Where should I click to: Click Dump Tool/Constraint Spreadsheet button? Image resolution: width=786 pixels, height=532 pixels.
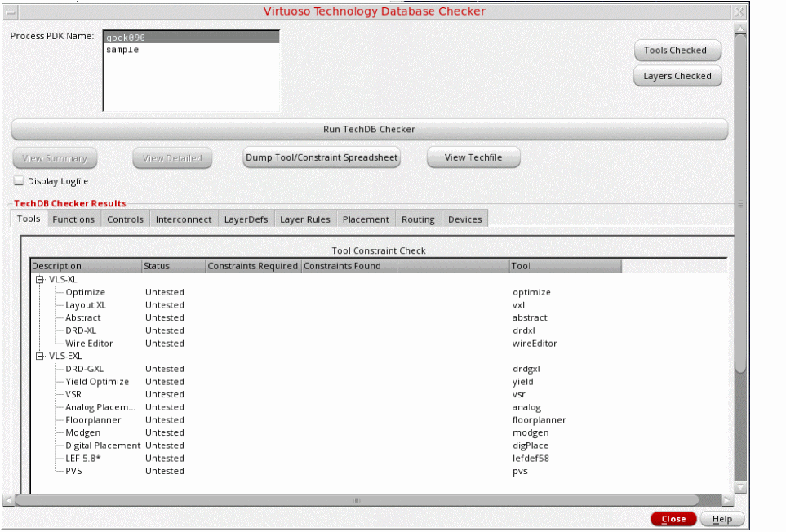[x=322, y=158]
